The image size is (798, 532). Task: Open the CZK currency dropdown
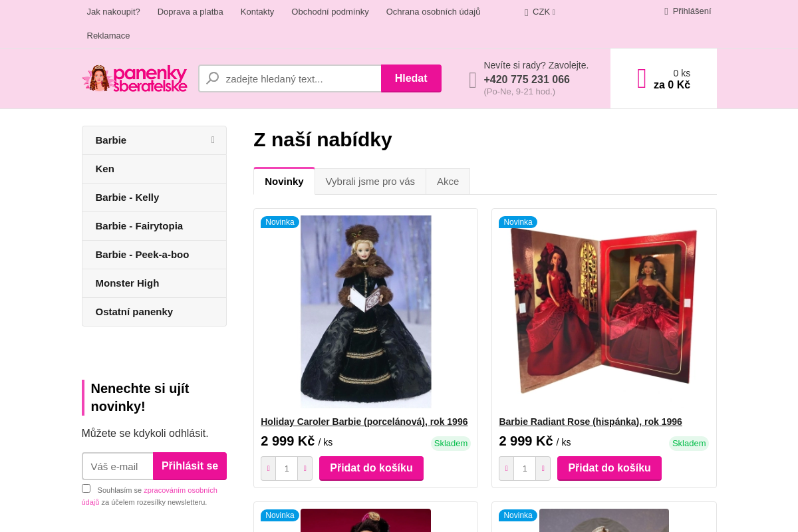click(x=540, y=11)
